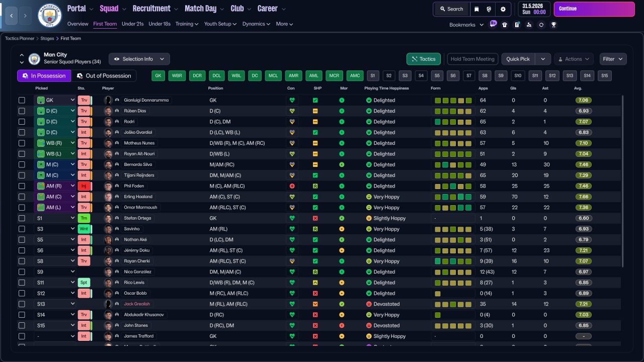Tick the checkbox for Rúben Dias
The image size is (644, 362).
22,111
